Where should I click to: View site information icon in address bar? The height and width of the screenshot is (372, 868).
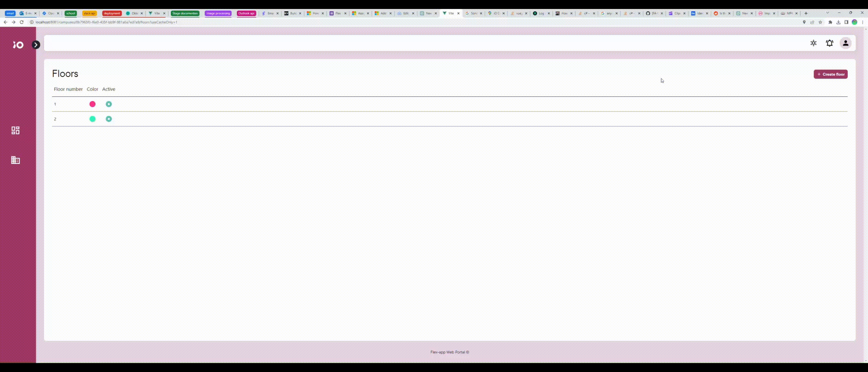[32, 22]
